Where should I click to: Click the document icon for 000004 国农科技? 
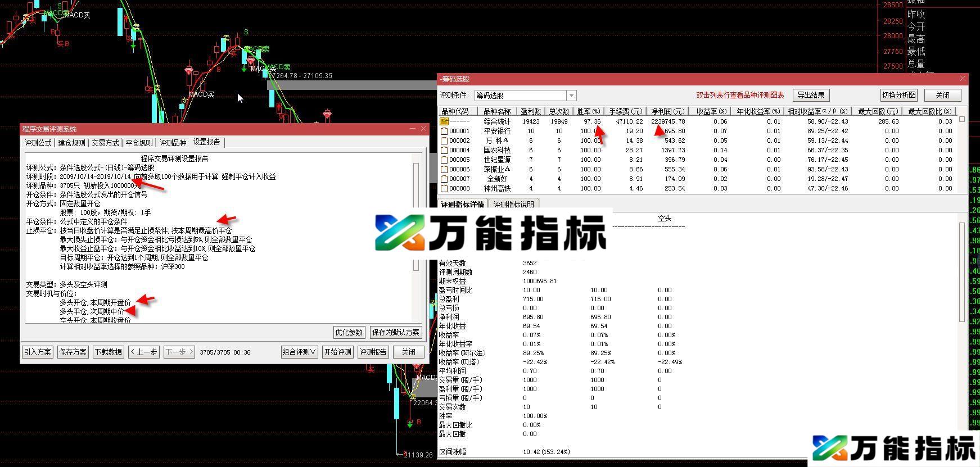click(x=444, y=150)
